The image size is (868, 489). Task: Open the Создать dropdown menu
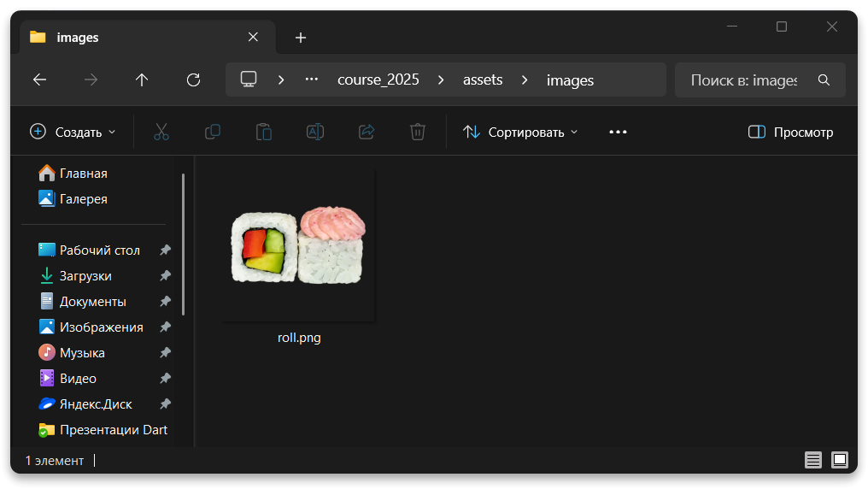pos(73,132)
